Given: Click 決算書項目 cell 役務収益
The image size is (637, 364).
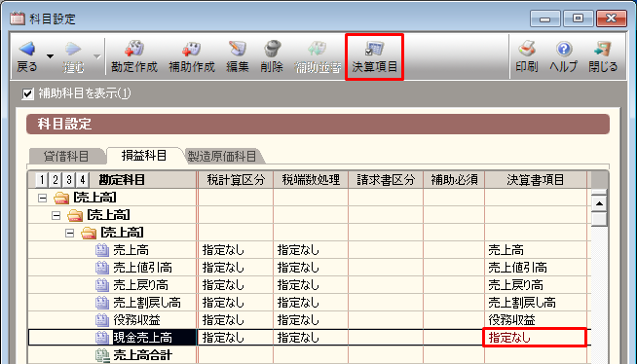Looking at the screenshot, I should coord(536,320).
